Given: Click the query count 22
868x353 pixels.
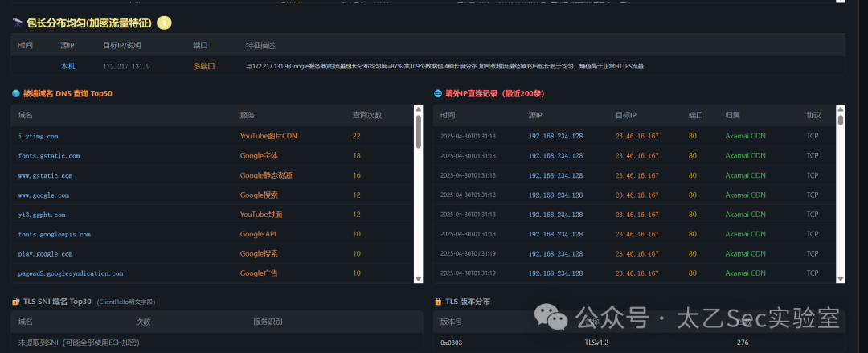Looking at the screenshot, I should point(357,136).
